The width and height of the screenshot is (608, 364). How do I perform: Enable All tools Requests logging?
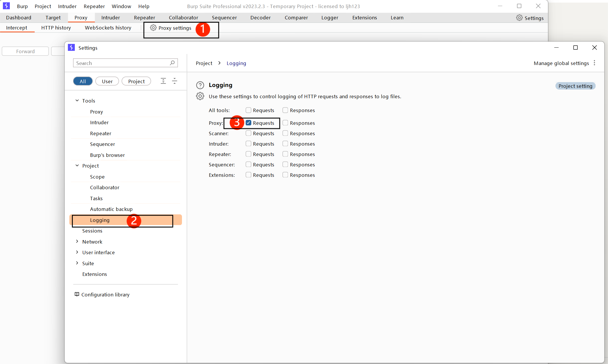coord(248,110)
